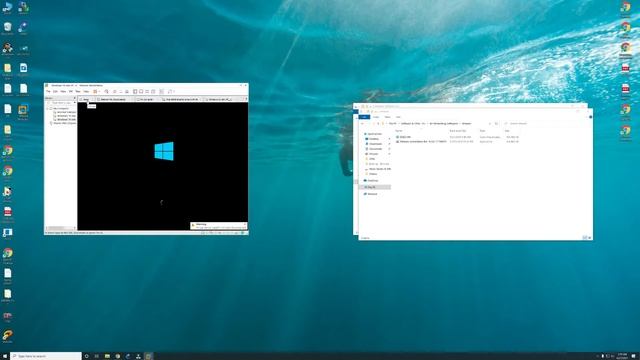
Task: Dismiss the Warning notification in VMware
Action: coord(245,224)
